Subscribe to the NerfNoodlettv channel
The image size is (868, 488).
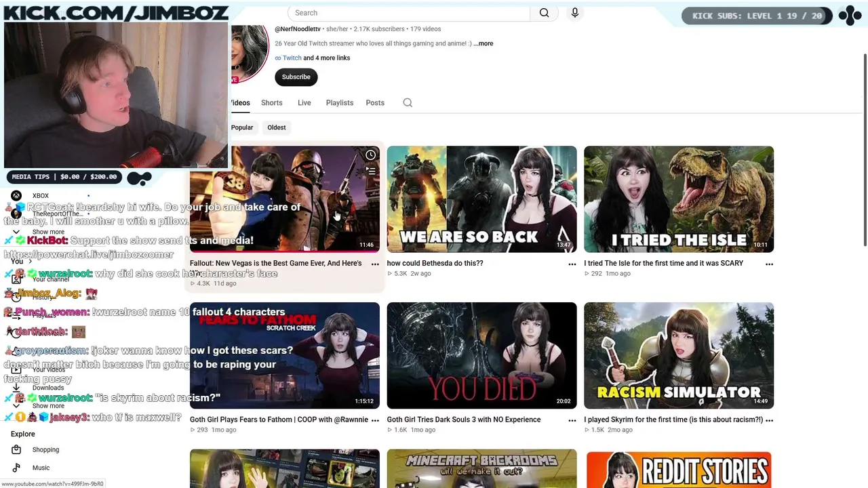click(x=296, y=77)
